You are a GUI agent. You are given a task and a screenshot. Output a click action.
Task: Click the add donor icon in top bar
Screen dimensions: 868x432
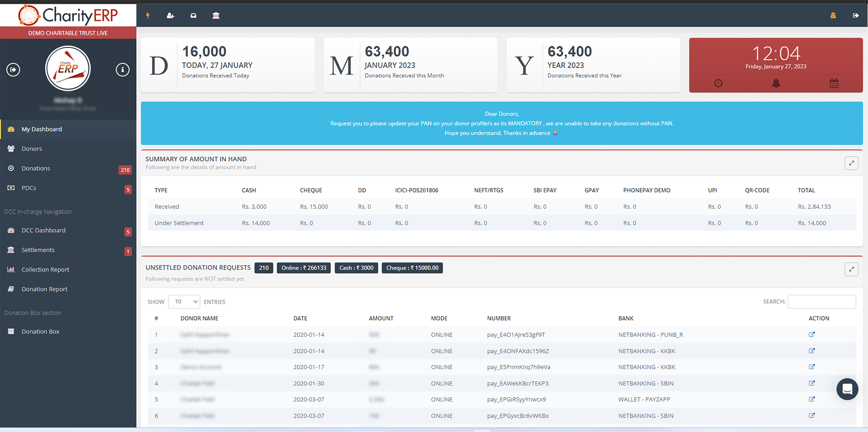click(x=171, y=15)
